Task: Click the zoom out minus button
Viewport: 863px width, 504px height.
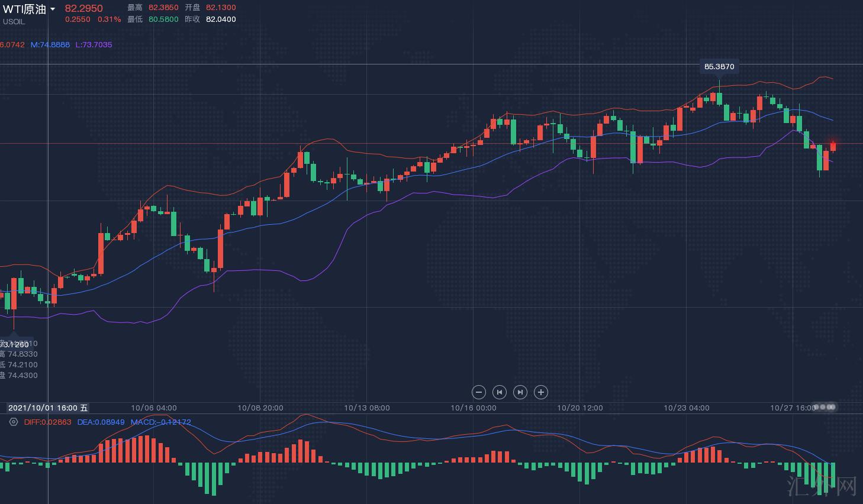Action: (x=479, y=392)
